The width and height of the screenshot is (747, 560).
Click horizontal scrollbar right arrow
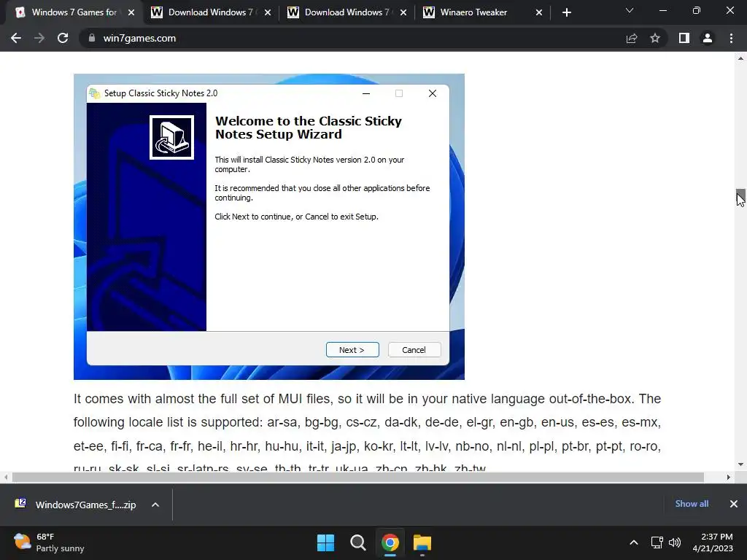tap(729, 477)
